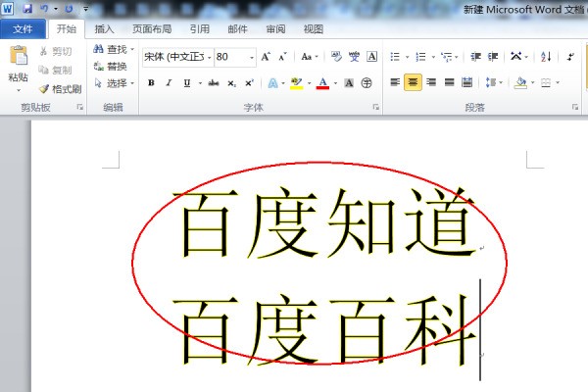Image resolution: width=588 pixels, height=392 pixels.
Task: Apply distributed alignment icon
Action: [x=466, y=82]
